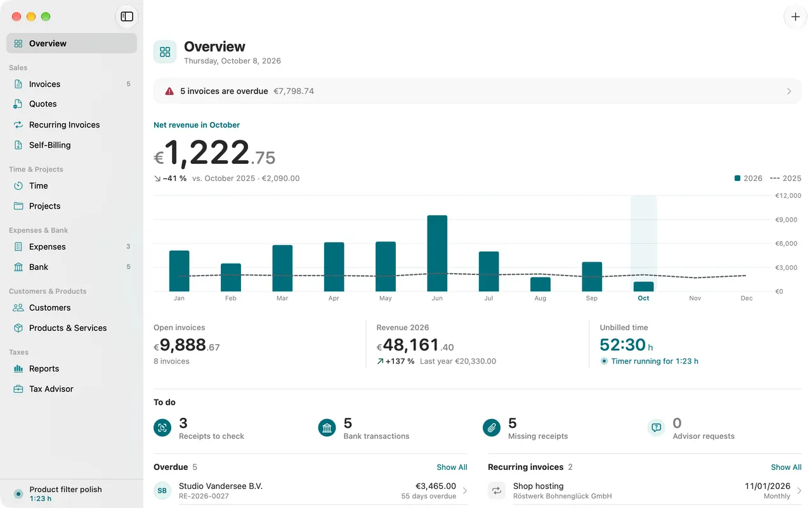Open Bank transactions to-do icon
Screen dimensions: 812x508
click(327, 428)
